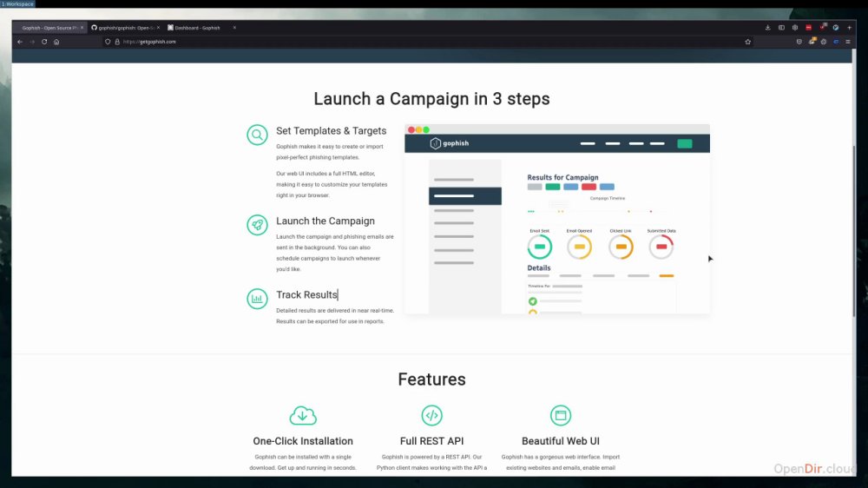
Task: Click the magnifier icon beside Set Templates & Targets
Action: [258, 135]
